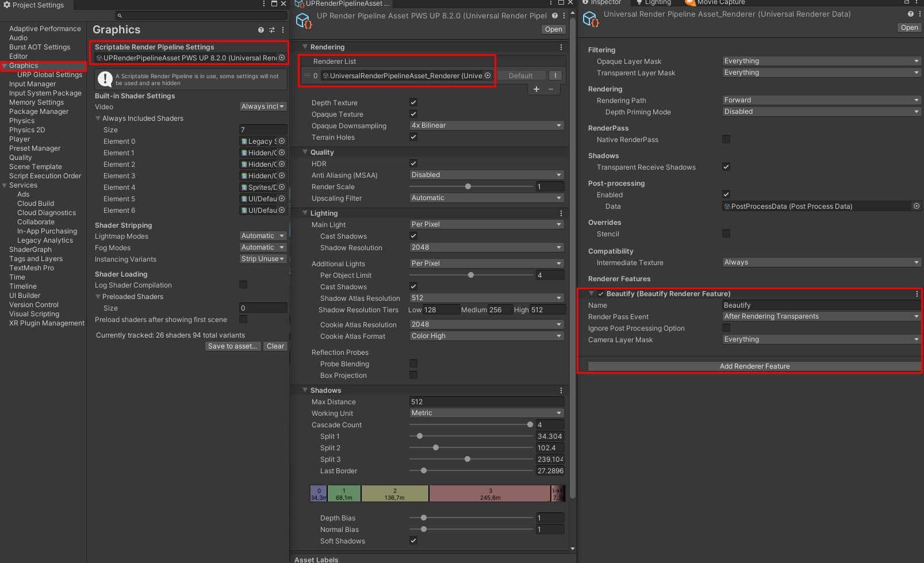Open help for the Graphics settings page
Image resolution: width=924 pixels, height=563 pixels.
coord(261,30)
